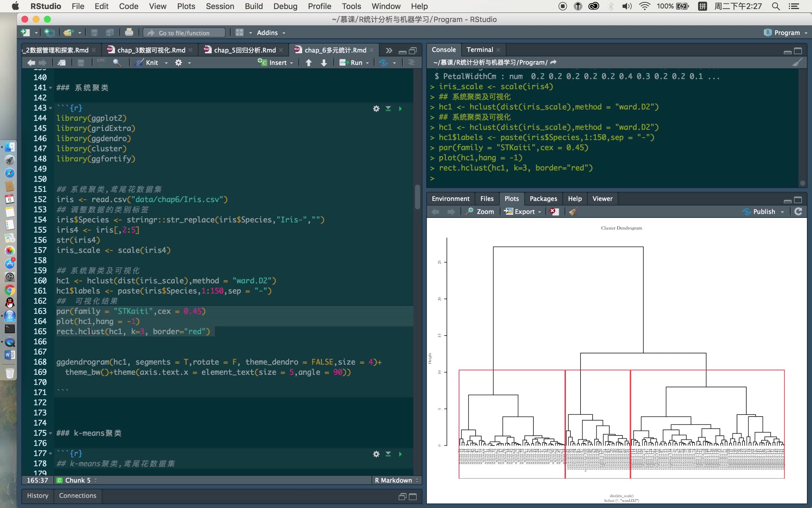The width and height of the screenshot is (812, 508).
Task: Switch to the chap_3数据可视化.Rmd tab
Action: [151, 50]
